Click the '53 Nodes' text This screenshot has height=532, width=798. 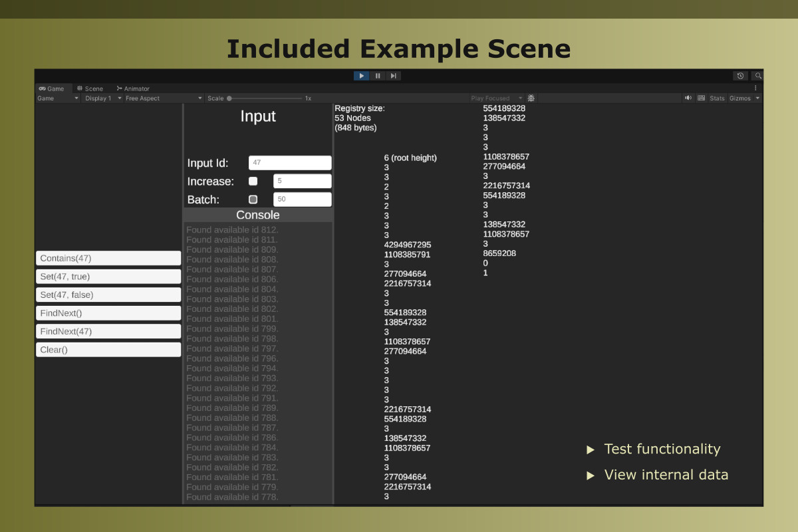[353, 118]
